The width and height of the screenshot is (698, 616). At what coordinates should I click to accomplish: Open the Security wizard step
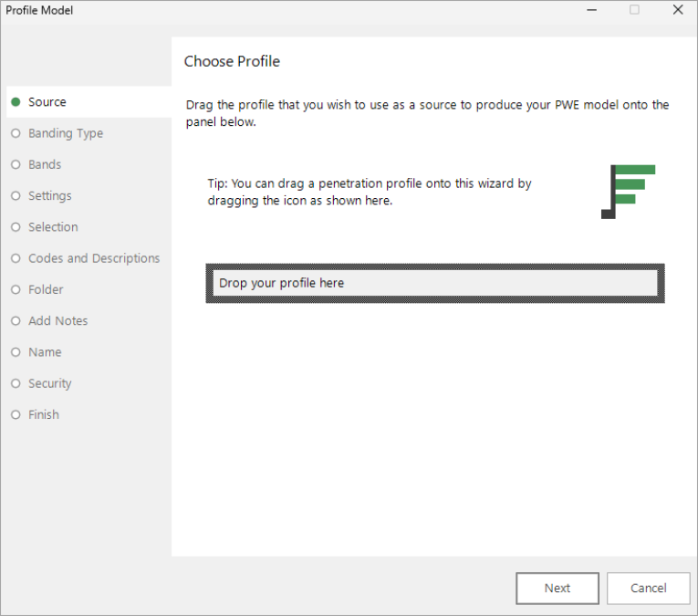tap(49, 383)
